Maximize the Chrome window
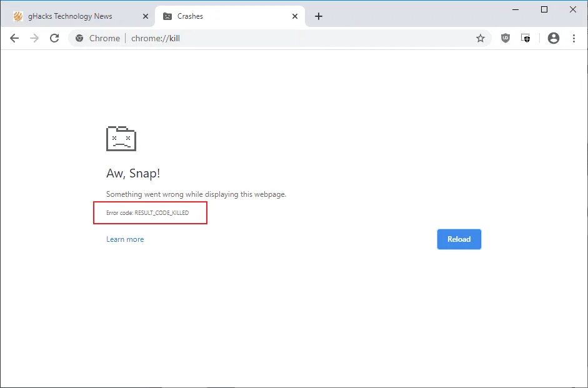Screen dimensions: 588x388 (544, 9)
